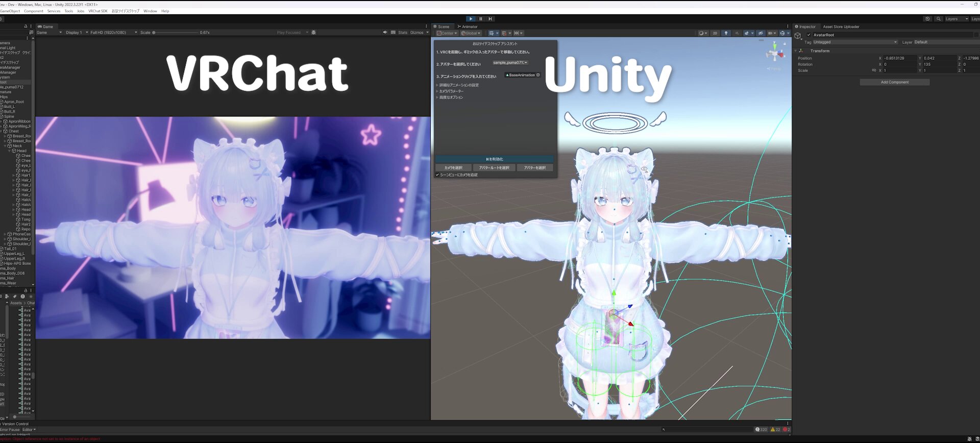Image resolution: width=980 pixels, height=443 pixels.
Task: Open the Full HD (1920x1080) resolution dropdown
Action: point(113,33)
